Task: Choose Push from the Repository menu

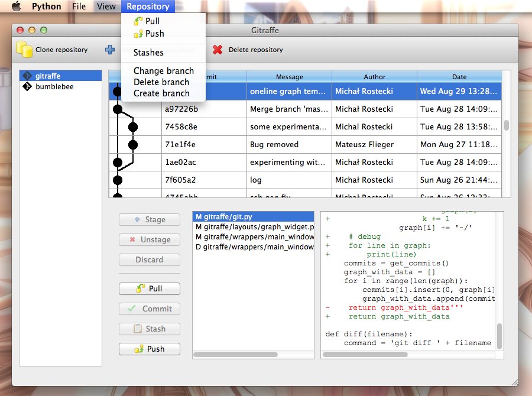Action: click(163, 34)
